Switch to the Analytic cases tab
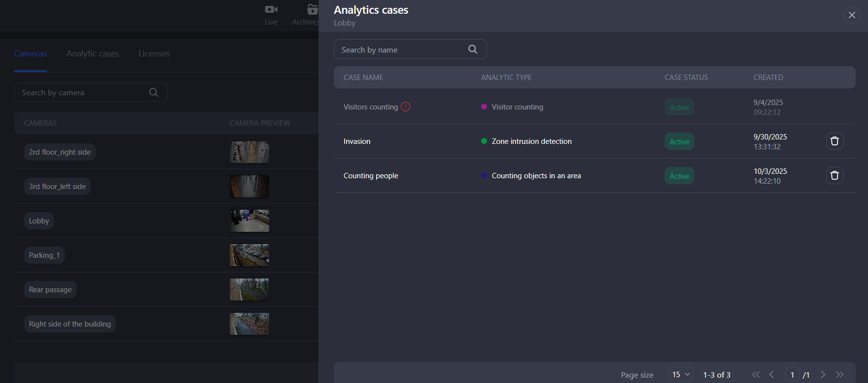This screenshot has height=383, width=868. coord(93,54)
